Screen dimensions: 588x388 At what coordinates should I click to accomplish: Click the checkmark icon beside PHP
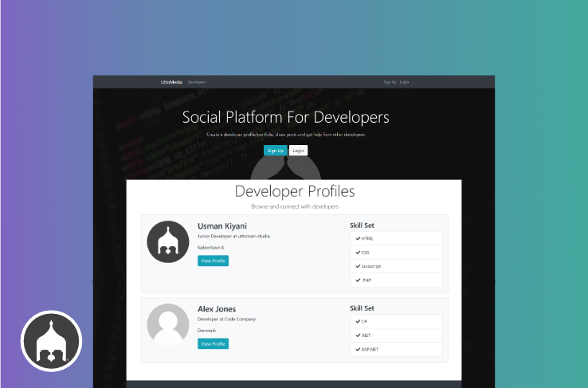click(358, 280)
